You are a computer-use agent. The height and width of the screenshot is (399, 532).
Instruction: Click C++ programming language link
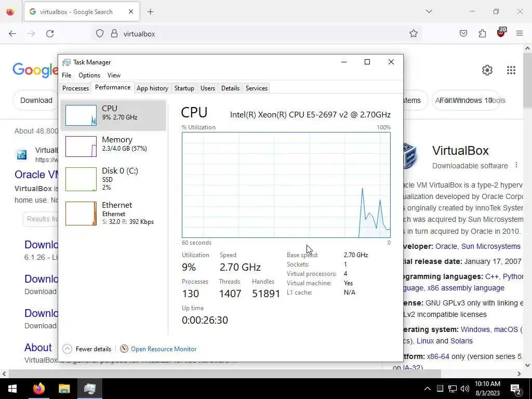click(491, 277)
